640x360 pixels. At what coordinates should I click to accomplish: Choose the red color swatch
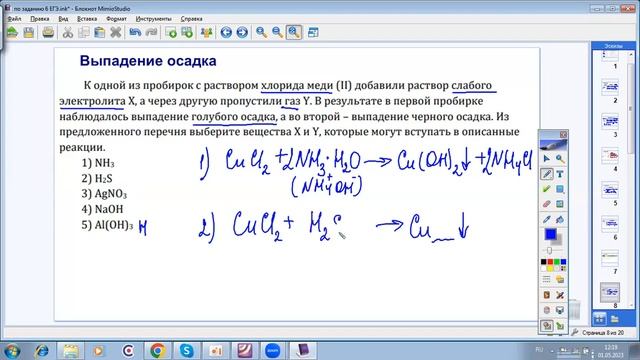pos(550,262)
